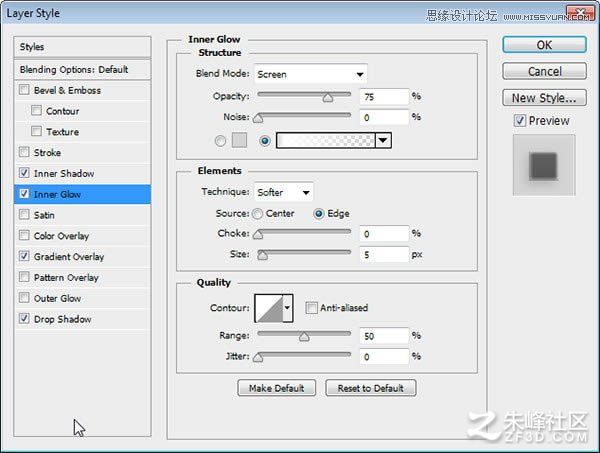This screenshot has height=453, width=600.
Task: Enable the Anti-aliased checkbox
Action: pyautogui.click(x=311, y=308)
